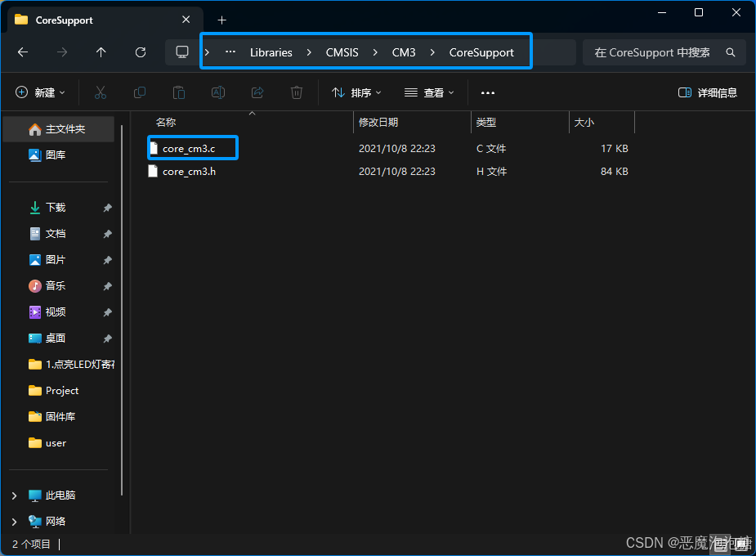Unpin 视频 using its pin icon
The height and width of the screenshot is (556, 756).
[107, 312]
